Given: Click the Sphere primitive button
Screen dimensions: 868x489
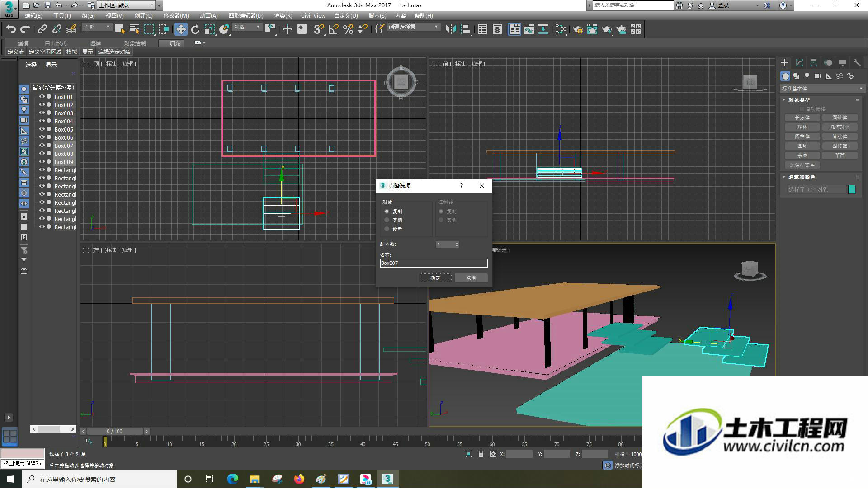Looking at the screenshot, I should (x=802, y=127).
